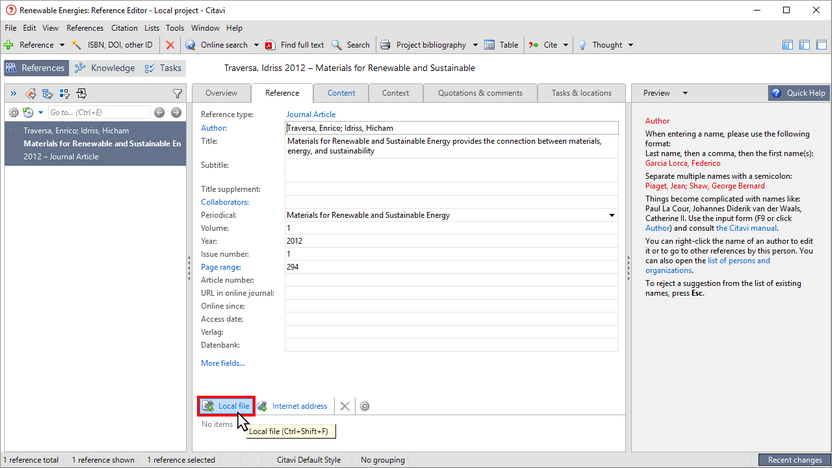The image size is (832, 468).
Task: Open the filter funnel icon
Action: (177, 94)
